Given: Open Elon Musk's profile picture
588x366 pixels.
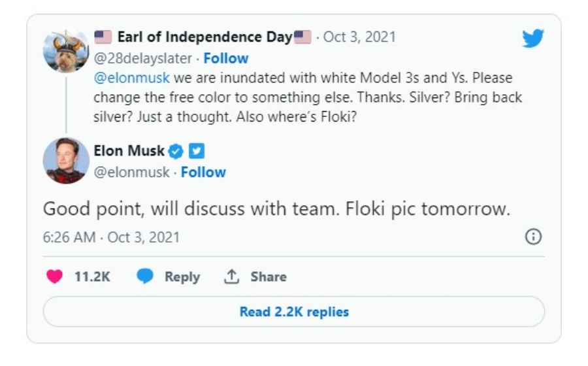Looking at the screenshot, I should coord(66,161).
